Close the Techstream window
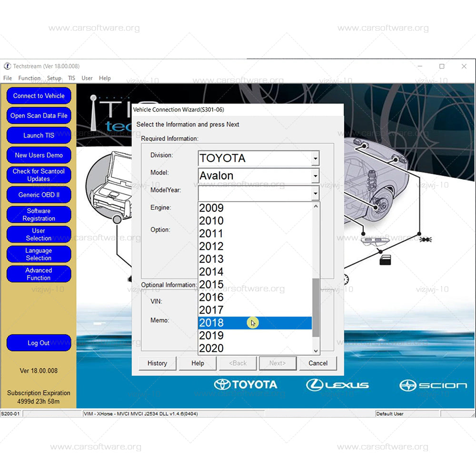476x476 pixels. tap(464, 66)
